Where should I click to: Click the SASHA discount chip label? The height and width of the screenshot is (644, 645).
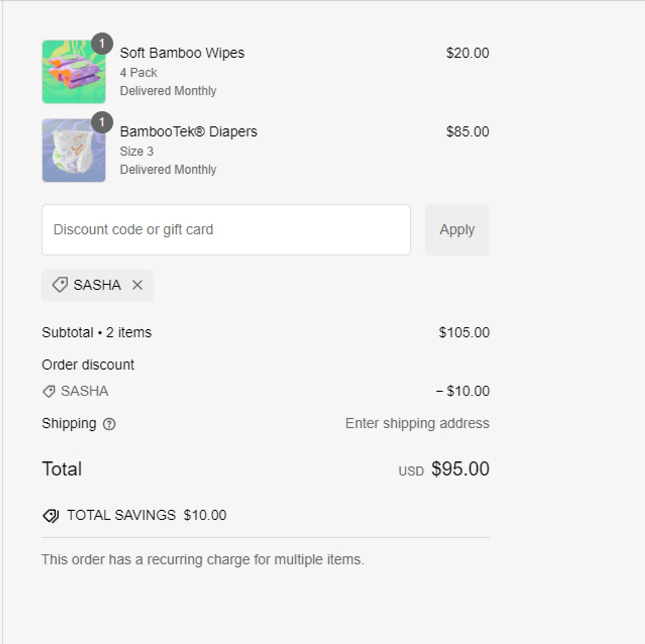click(x=97, y=285)
